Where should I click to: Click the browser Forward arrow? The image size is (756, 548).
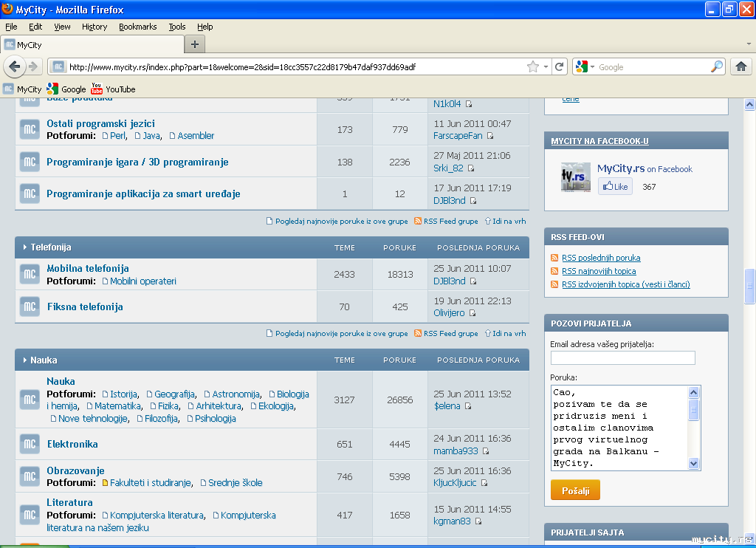coord(32,66)
